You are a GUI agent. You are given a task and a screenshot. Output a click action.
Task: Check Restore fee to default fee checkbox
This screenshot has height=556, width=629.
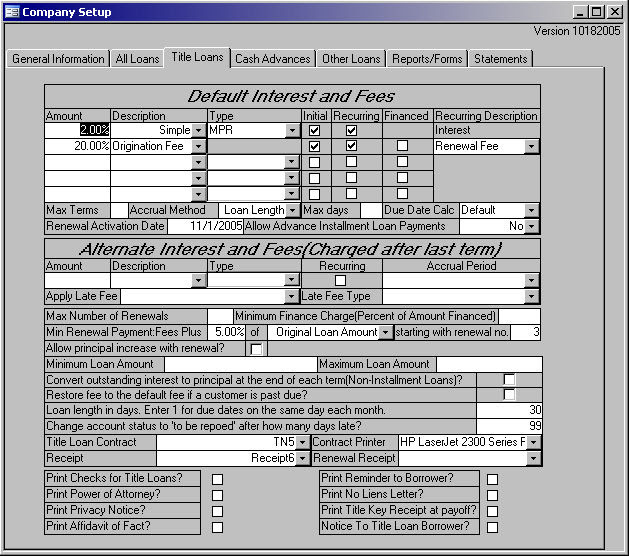tap(509, 395)
